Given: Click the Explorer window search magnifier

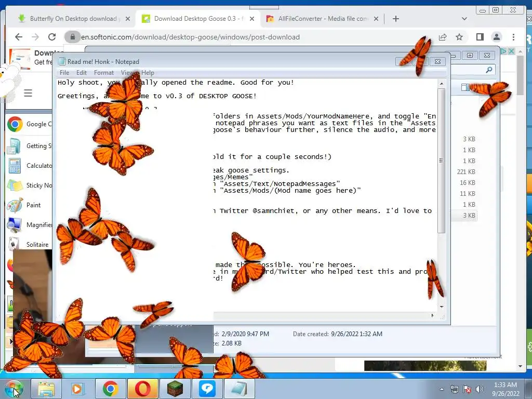Looking at the screenshot, I should tap(489, 70).
